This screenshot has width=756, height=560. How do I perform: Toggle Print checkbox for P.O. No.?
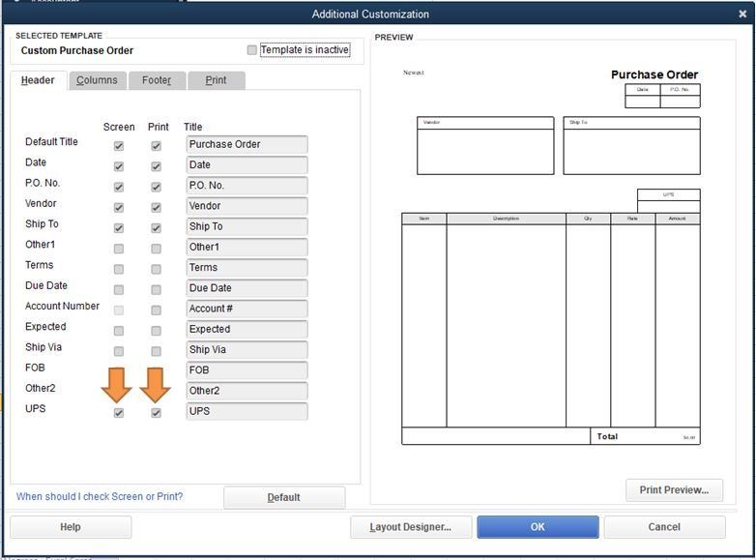156,187
